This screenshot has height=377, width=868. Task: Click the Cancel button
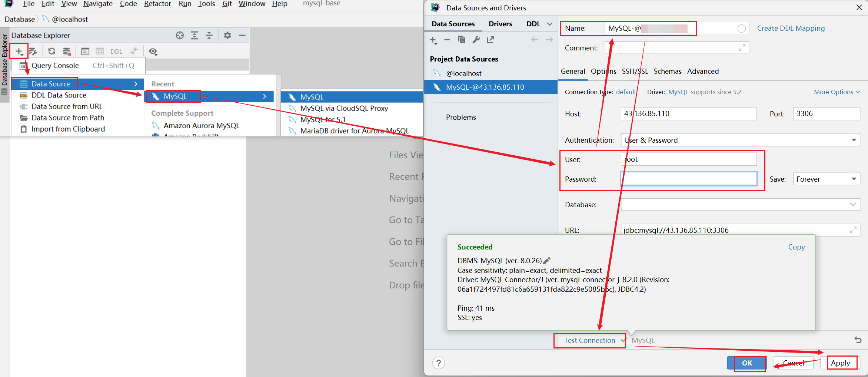tap(793, 363)
